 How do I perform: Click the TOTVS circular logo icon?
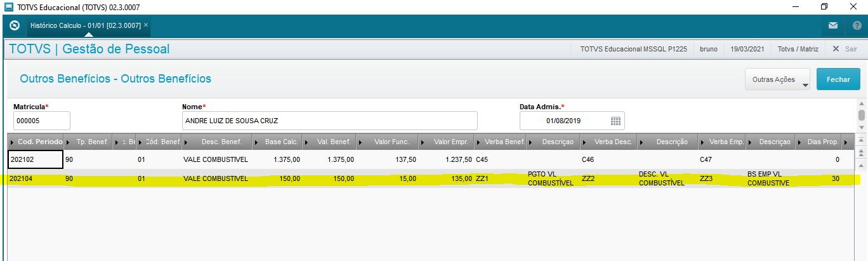(x=15, y=25)
